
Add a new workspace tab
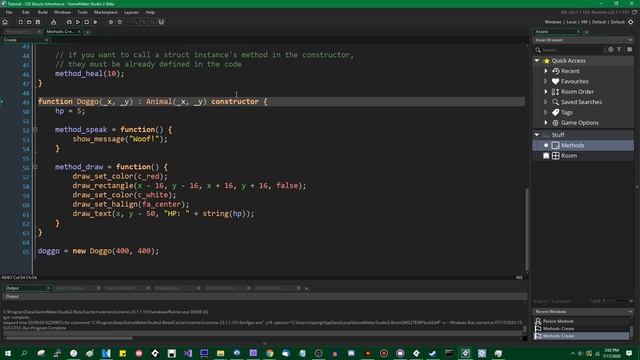click(88, 32)
